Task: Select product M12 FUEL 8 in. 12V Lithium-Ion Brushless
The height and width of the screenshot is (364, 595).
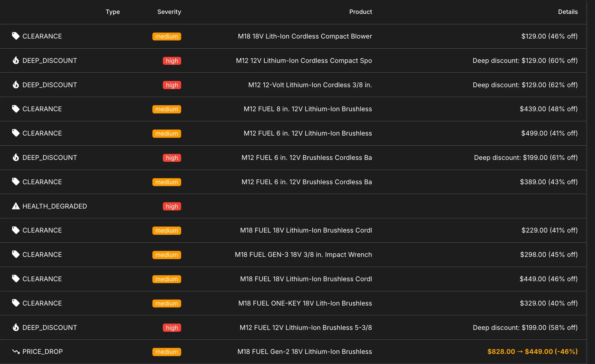Action: (x=308, y=109)
